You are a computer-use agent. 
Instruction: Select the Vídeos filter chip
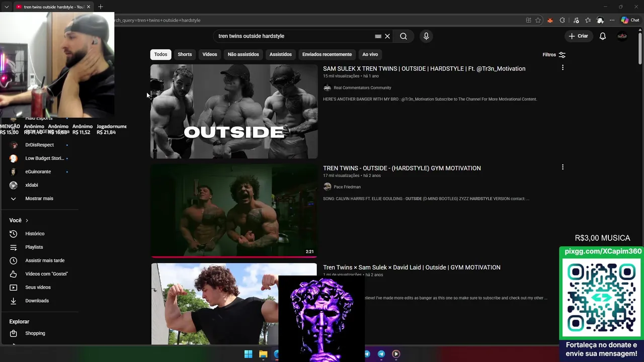(210, 54)
